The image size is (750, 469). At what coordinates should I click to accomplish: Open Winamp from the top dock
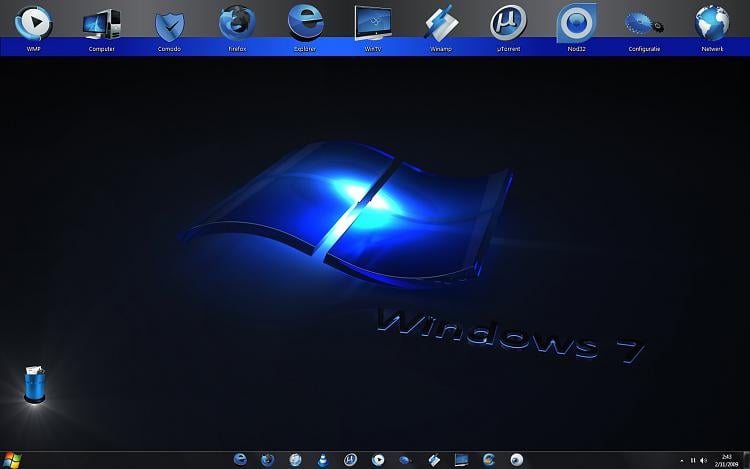tap(441, 23)
